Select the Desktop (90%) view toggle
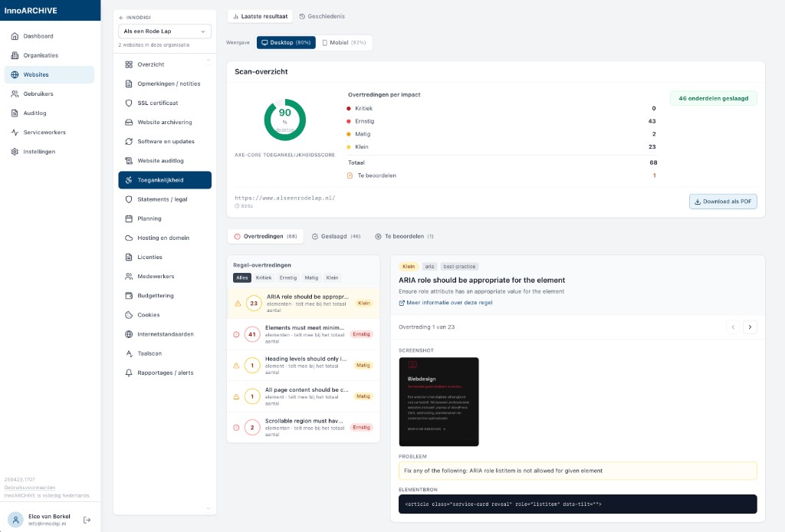 coord(286,43)
